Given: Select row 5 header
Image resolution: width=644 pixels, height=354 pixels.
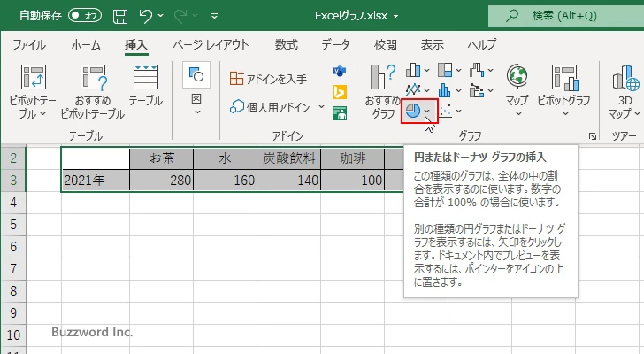Looking at the screenshot, I should tap(13, 225).
